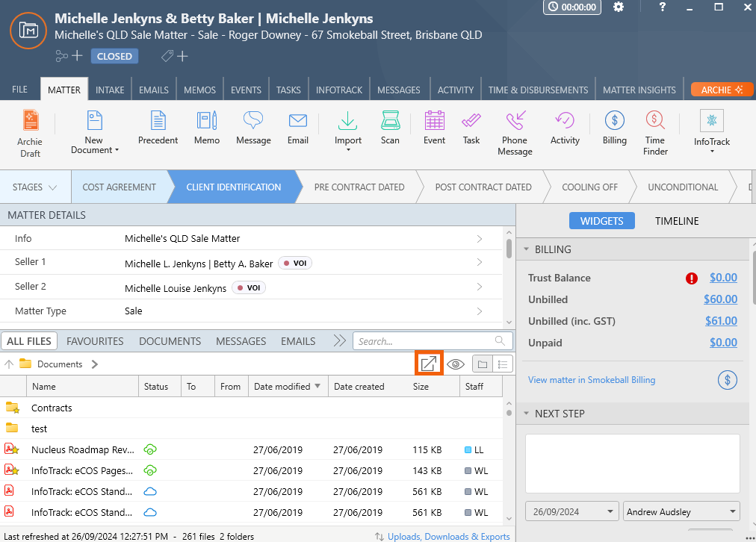This screenshot has width=756, height=542.
Task: Expand the Seller 1 row chevron
Action: [x=480, y=262]
